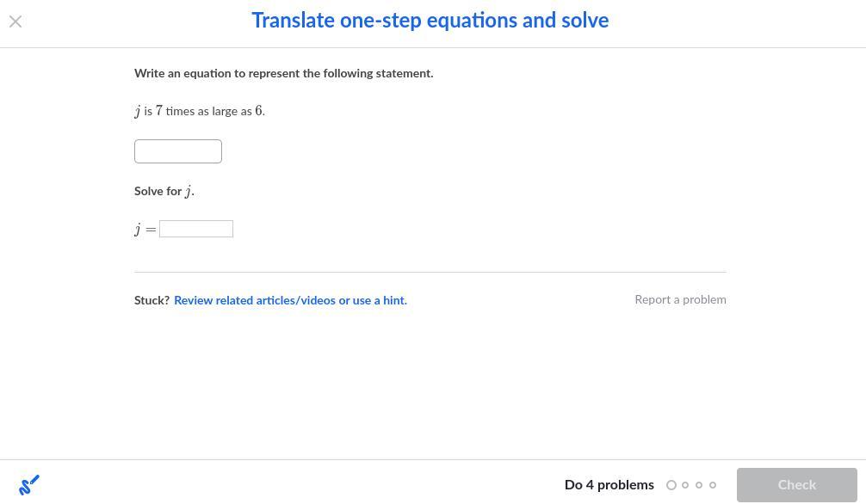Click the 'Do 4 problems' label
866x504 pixels.
pos(609,485)
